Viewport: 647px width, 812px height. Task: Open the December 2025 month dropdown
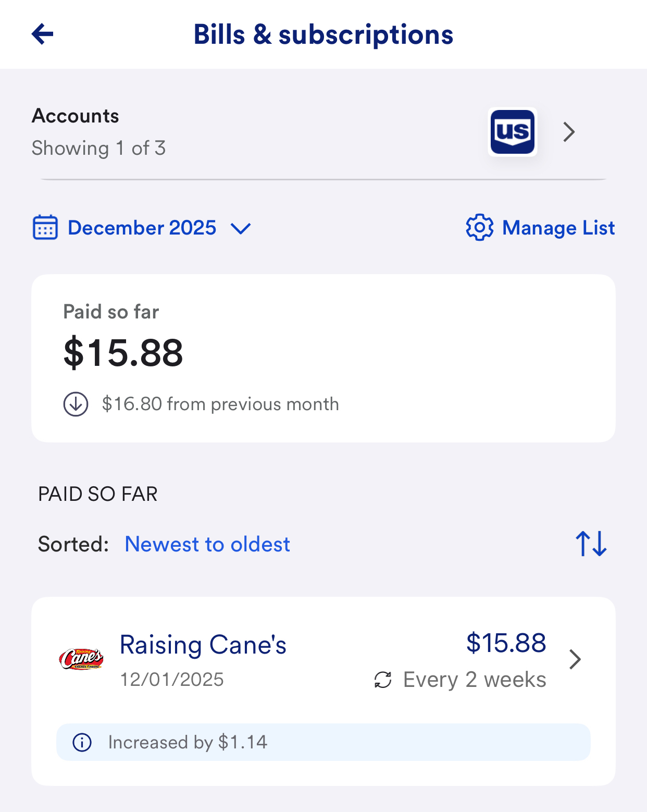tap(142, 228)
